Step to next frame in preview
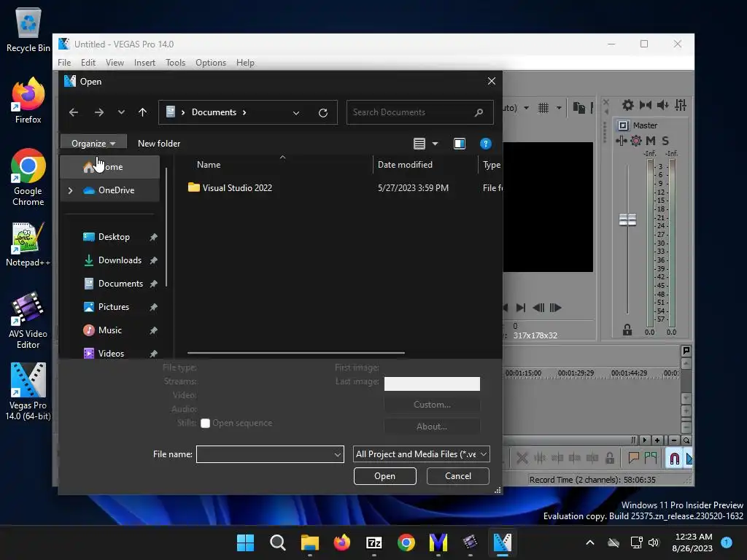The height and width of the screenshot is (560, 747). (555, 308)
